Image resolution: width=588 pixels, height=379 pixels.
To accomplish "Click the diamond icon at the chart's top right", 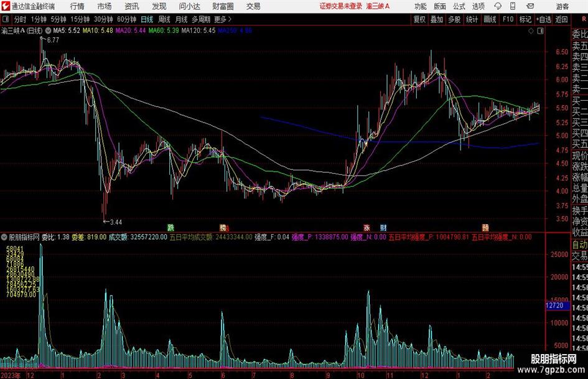I will tap(531, 31).
